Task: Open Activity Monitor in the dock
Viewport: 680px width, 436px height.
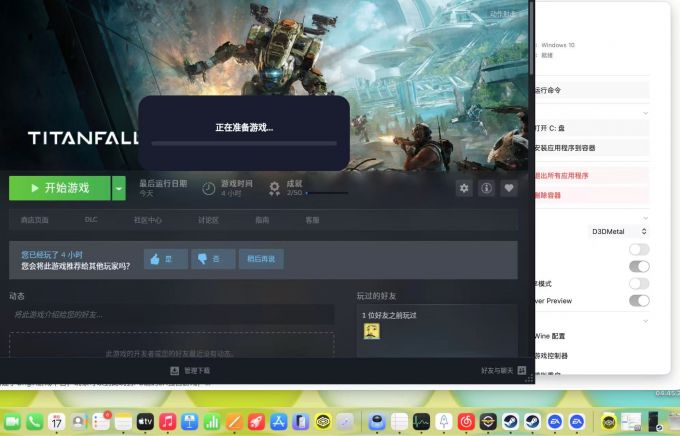Action: pyautogui.click(x=421, y=422)
